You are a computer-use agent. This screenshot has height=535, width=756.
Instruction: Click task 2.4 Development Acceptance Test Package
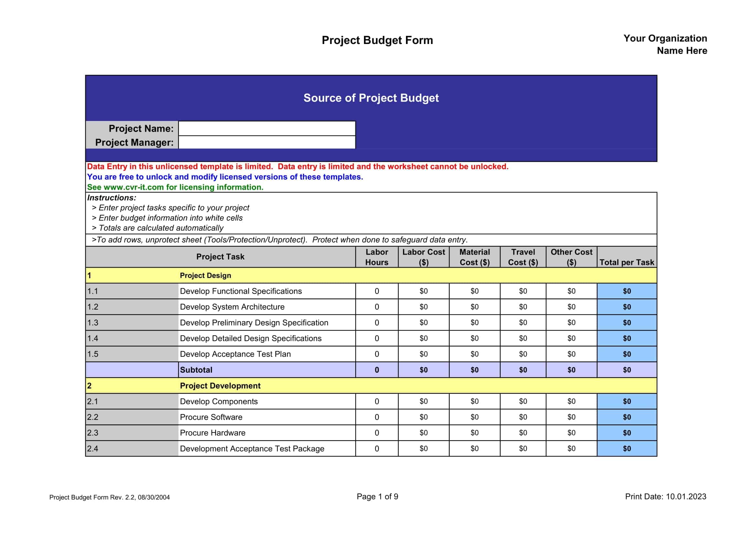tap(252, 449)
